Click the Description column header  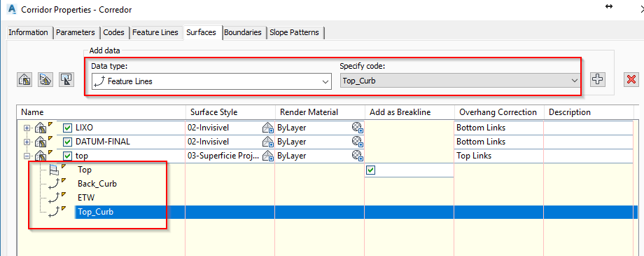coord(589,112)
